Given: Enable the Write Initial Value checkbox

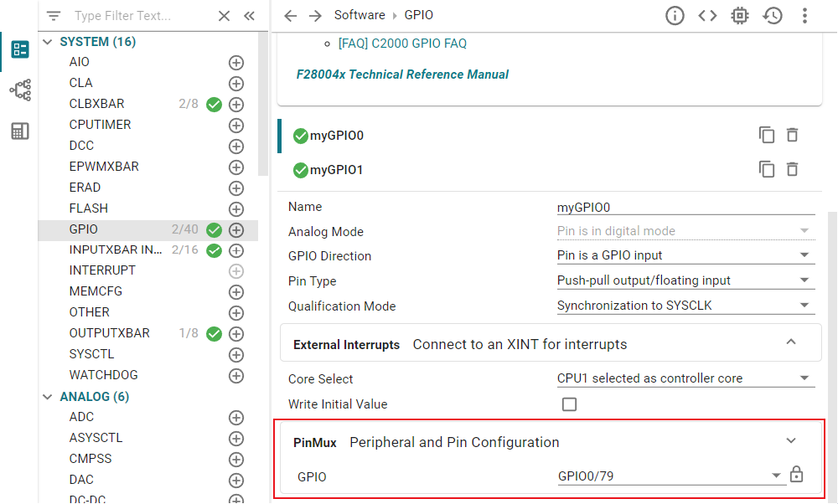Looking at the screenshot, I should [x=569, y=404].
